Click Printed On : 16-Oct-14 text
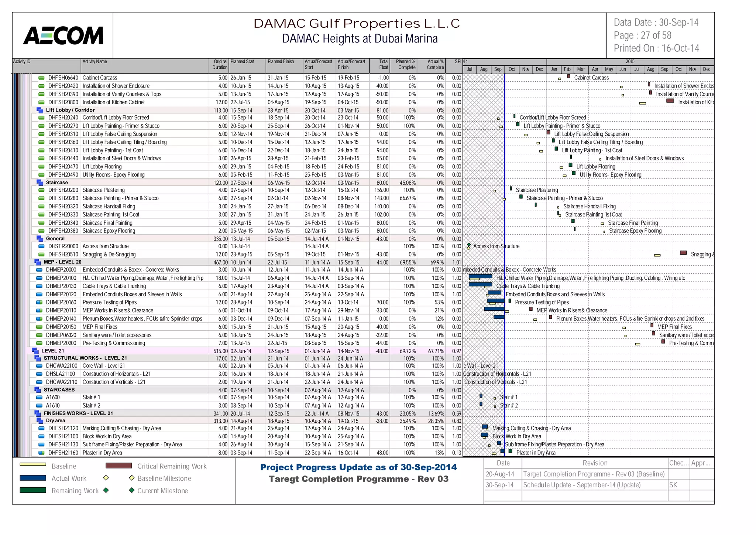This screenshot has height=535, width=756. (x=656, y=48)
